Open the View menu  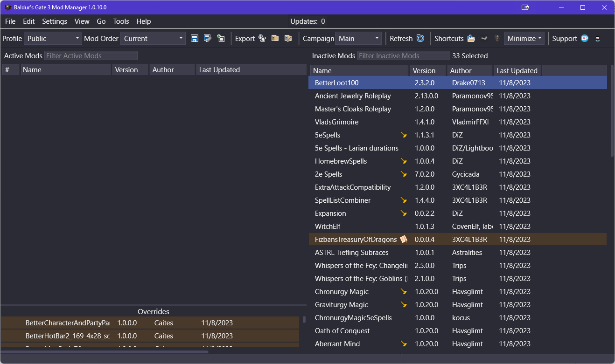coord(82,21)
